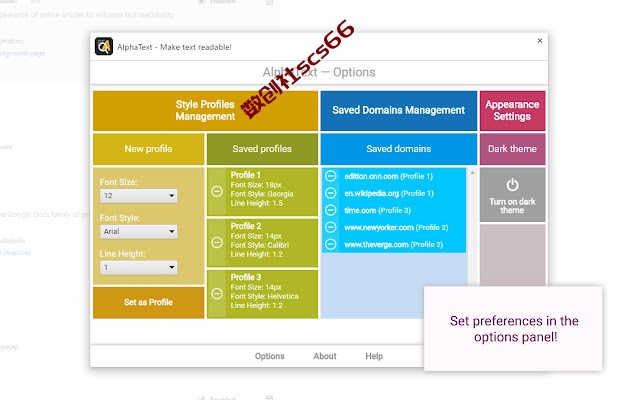
Task: Remove edition.cnn.com with its minus icon
Action: (x=331, y=176)
